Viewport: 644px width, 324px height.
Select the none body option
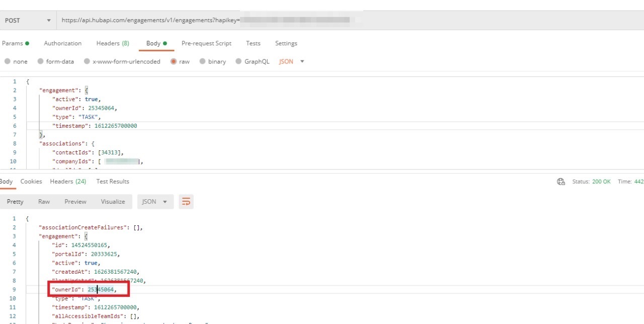coord(19,61)
